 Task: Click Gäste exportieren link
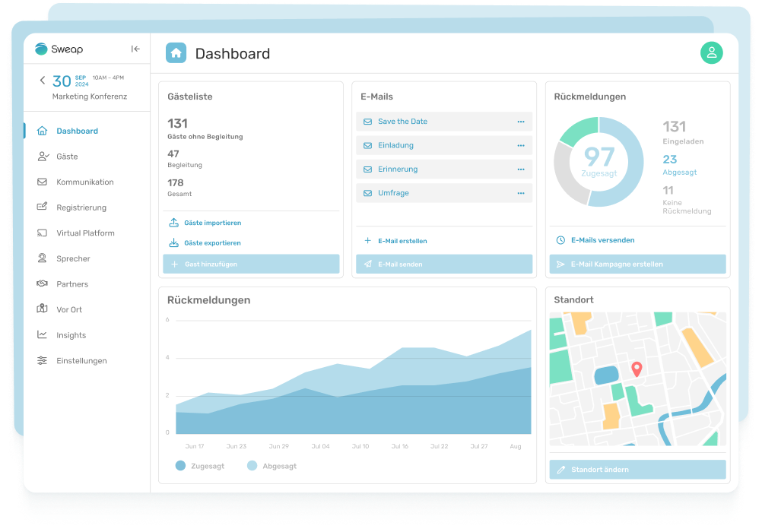click(211, 243)
